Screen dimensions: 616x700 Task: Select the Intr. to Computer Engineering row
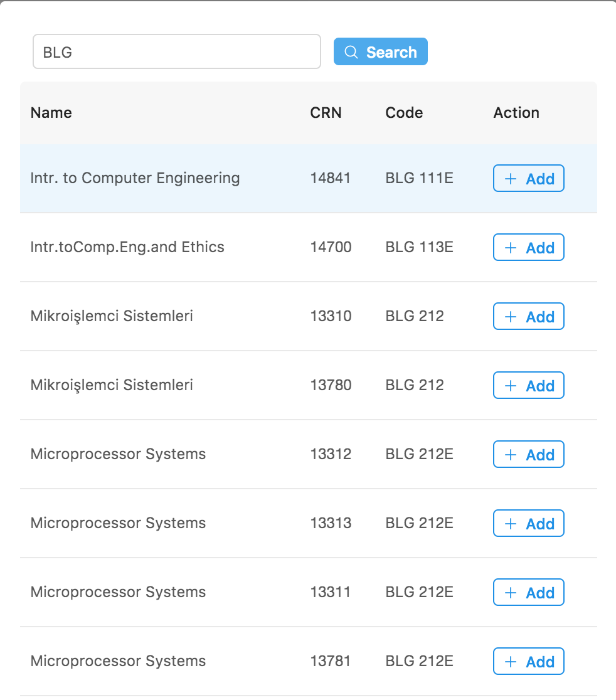(309, 178)
